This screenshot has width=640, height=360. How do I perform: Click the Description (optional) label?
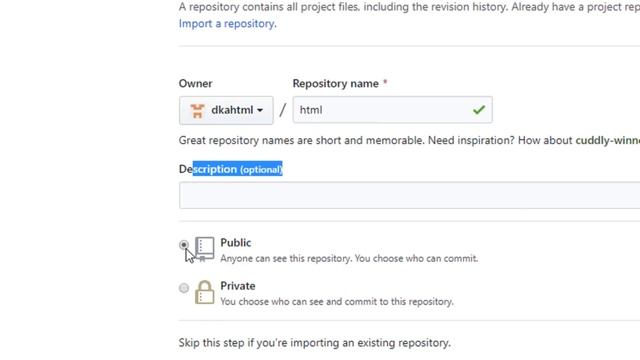[x=231, y=169]
